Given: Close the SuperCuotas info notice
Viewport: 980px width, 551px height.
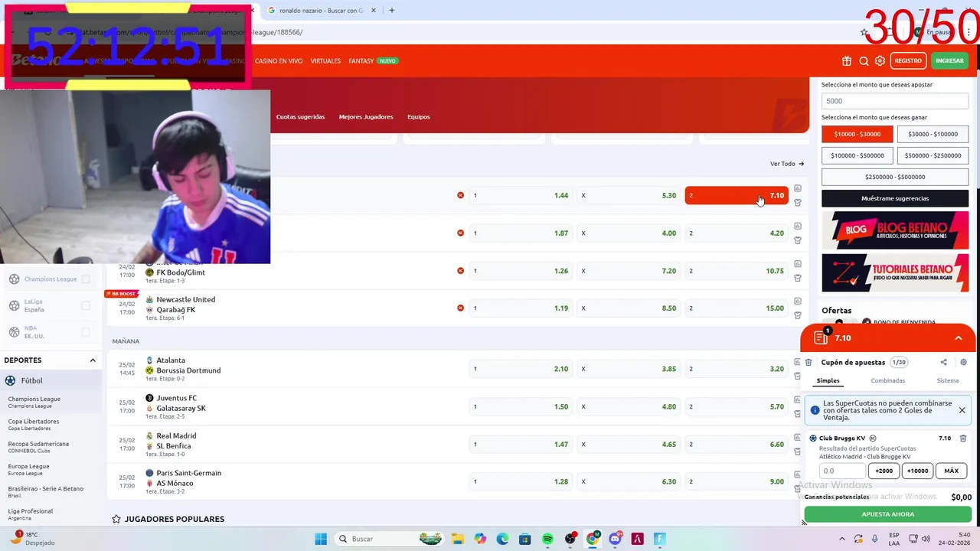Looking at the screenshot, I should coord(962,410).
